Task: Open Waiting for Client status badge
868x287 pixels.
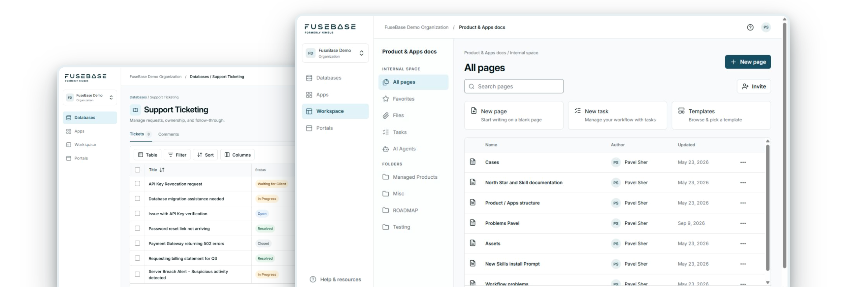Action: (x=272, y=184)
